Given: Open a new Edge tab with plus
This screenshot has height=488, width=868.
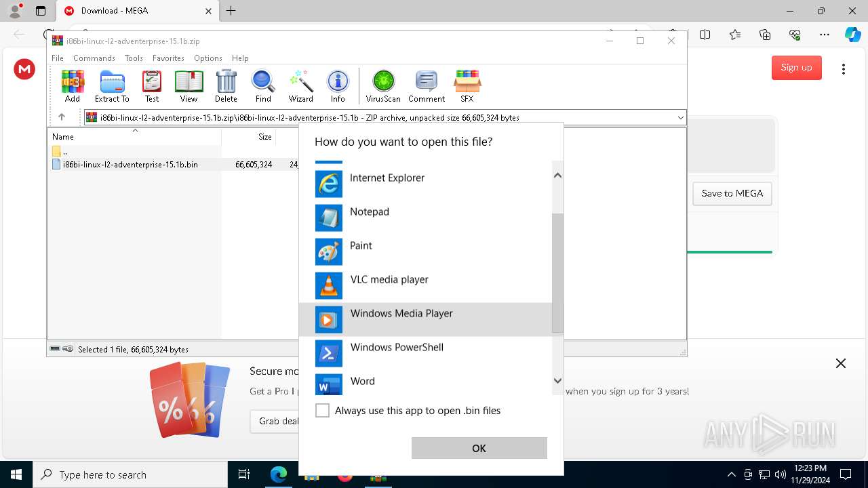Looking at the screenshot, I should pos(231,11).
